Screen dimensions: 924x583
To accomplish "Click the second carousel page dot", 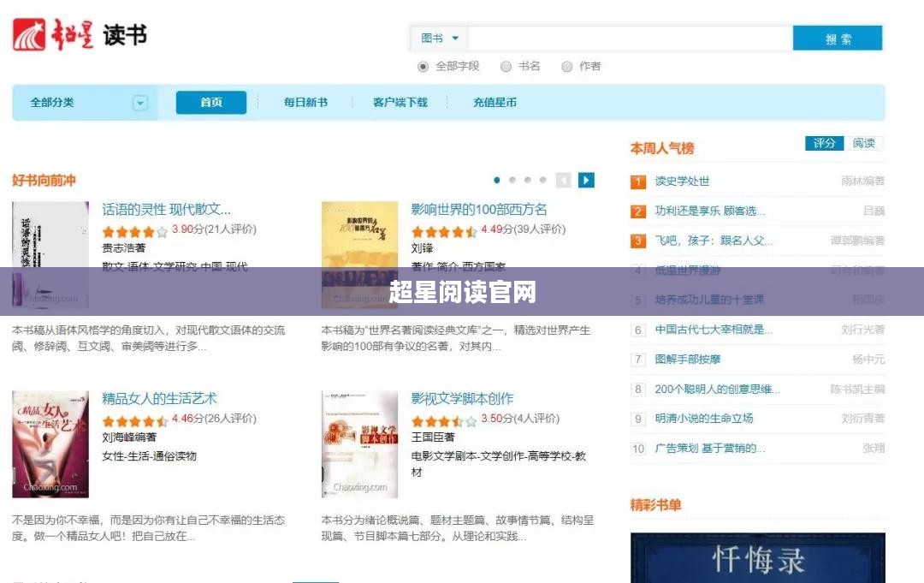I will point(512,181).
